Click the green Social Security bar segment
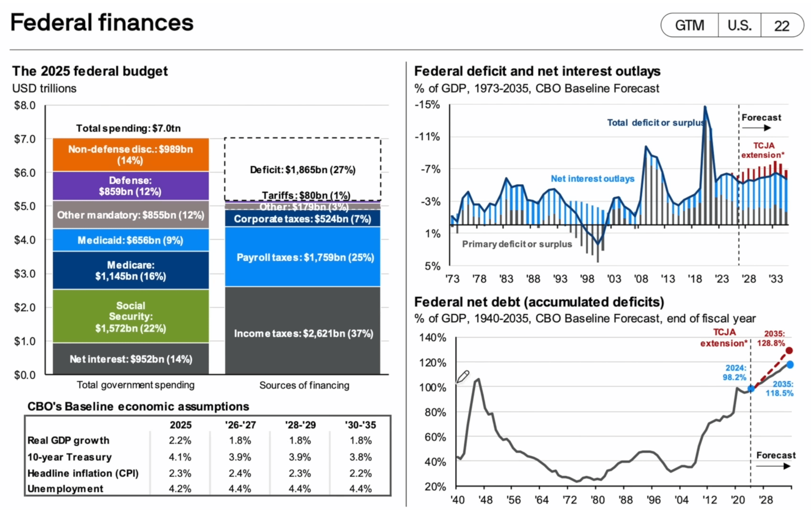The width and height of the screenshot is (812, 511). click(131, 316)
